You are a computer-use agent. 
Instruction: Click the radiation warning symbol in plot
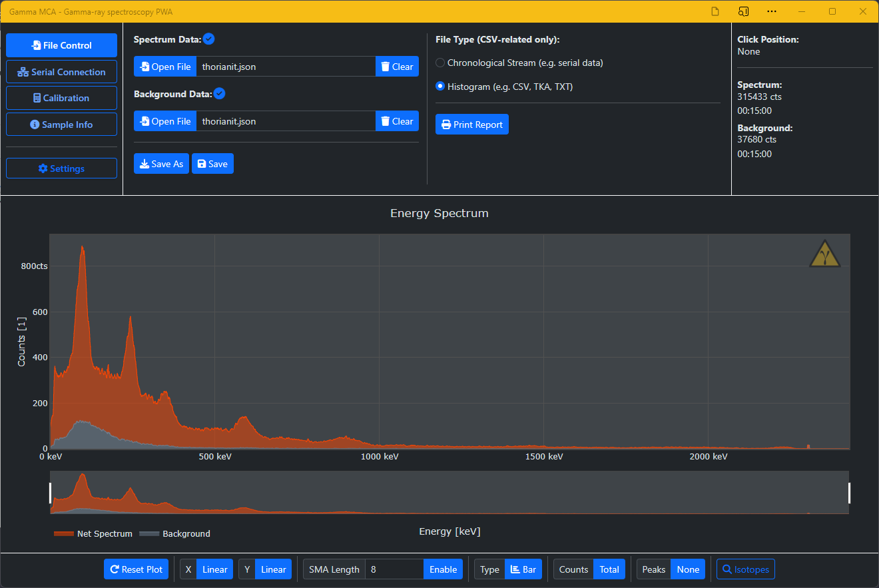pos(825,254)
